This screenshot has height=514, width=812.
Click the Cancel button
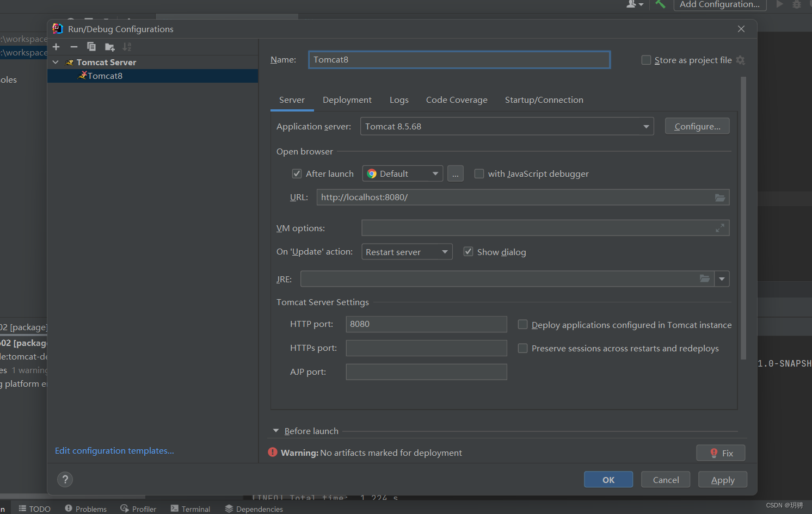click(x=666, y=480)
